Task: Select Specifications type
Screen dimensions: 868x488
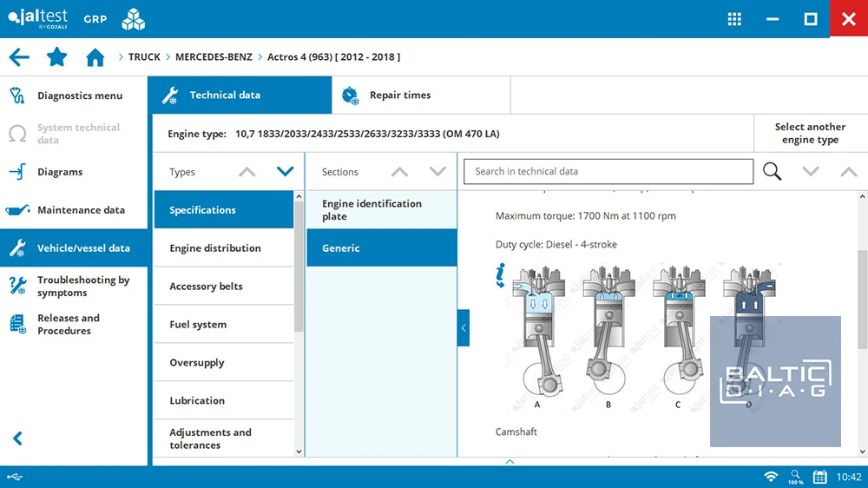Action: coord(224,210)
